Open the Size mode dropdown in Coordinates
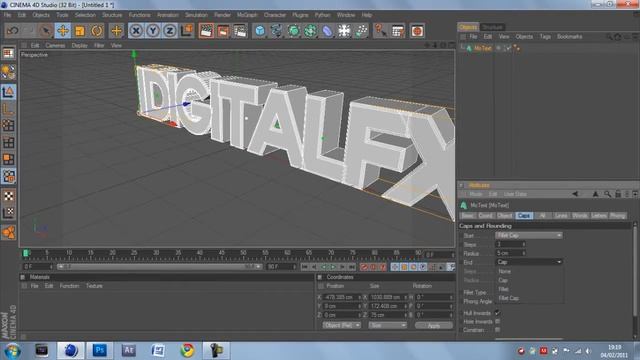Screen dimensions: 640x360 pos(388,325)
